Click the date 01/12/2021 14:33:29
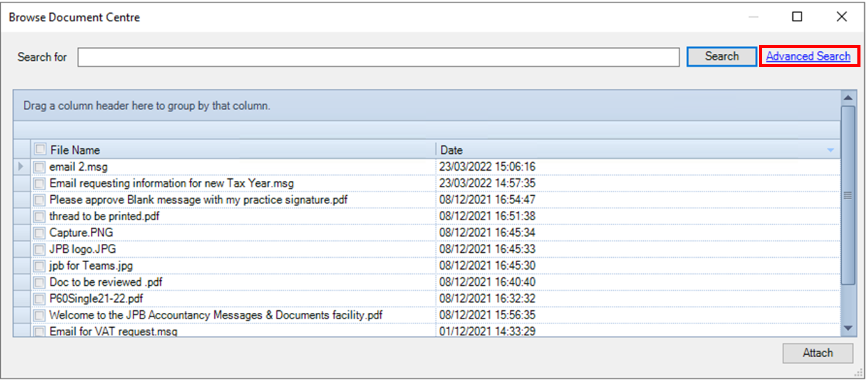 pos(487,332)
